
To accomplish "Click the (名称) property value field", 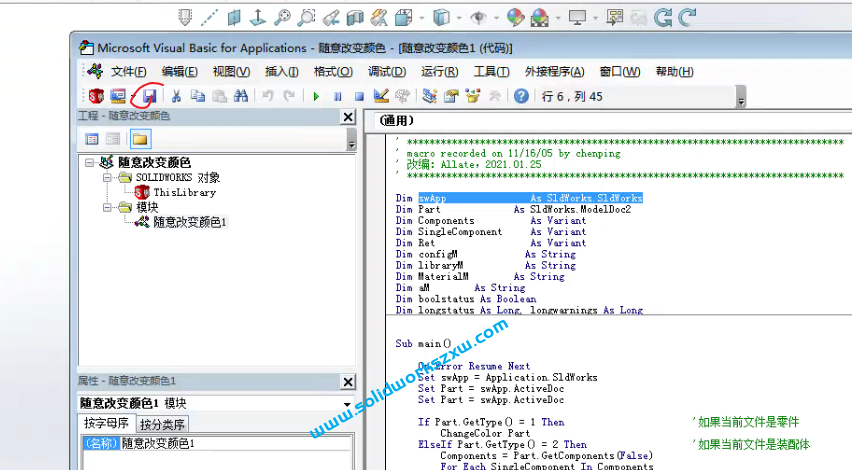I will pos(235,443).
